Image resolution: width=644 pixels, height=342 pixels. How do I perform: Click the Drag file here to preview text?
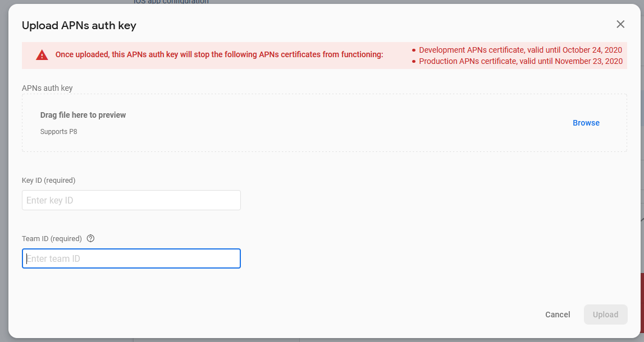[83, 115]
